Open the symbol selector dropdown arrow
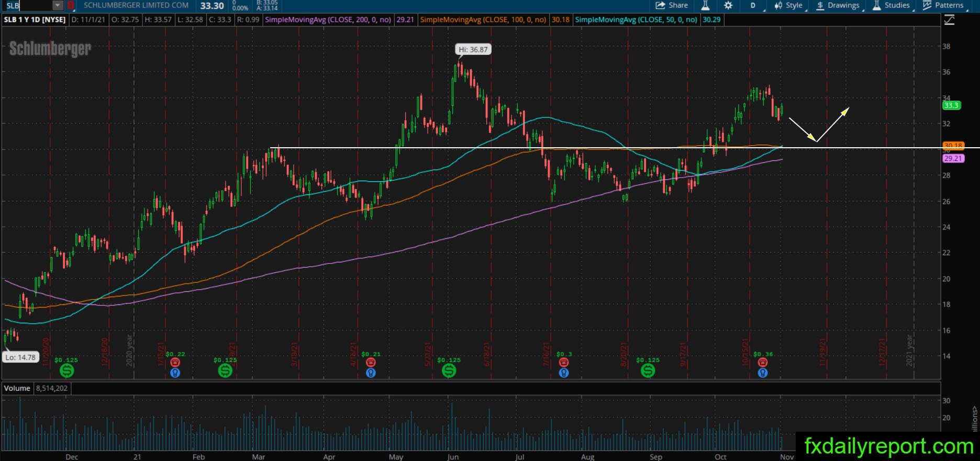 [58, 6]
